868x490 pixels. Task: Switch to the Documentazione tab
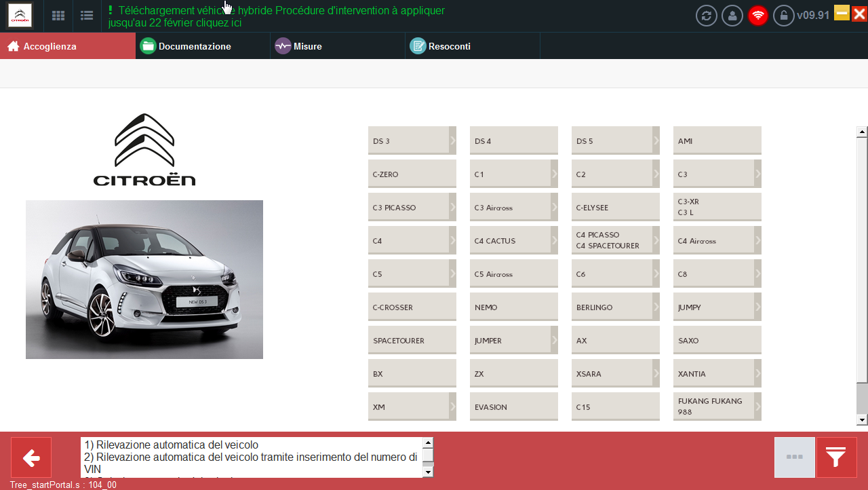click(x=202, y=46)
